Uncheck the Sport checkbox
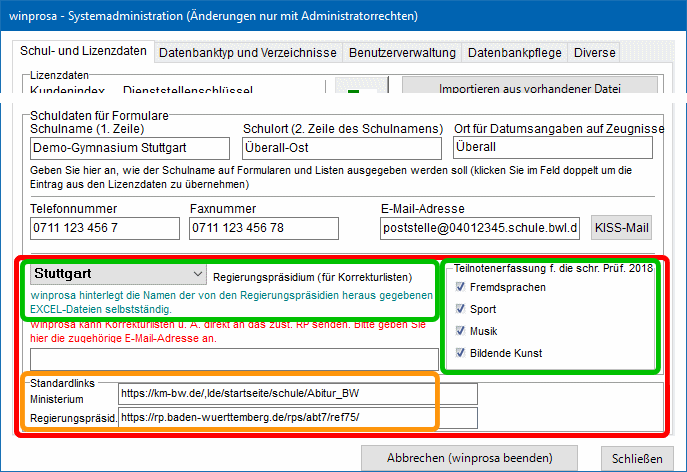Image resolution: width=687 pixels, height=472 pixels. pyautogui.click(x=460, y=309)
